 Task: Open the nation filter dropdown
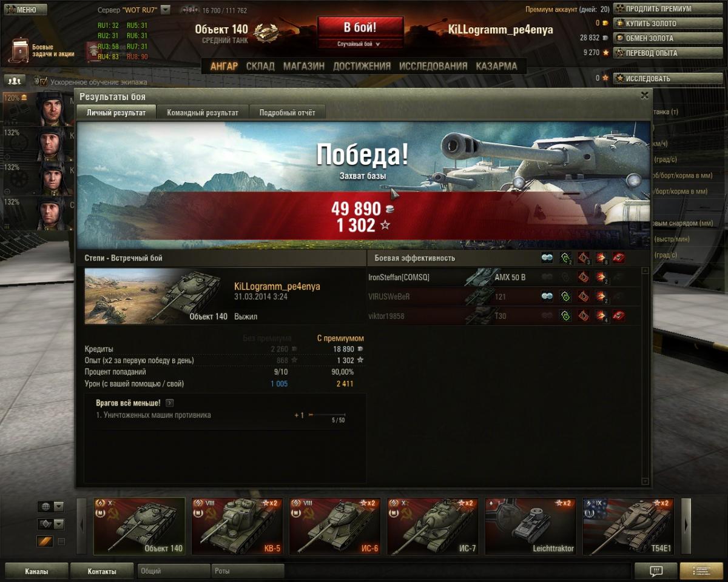[x=51, y=506]
